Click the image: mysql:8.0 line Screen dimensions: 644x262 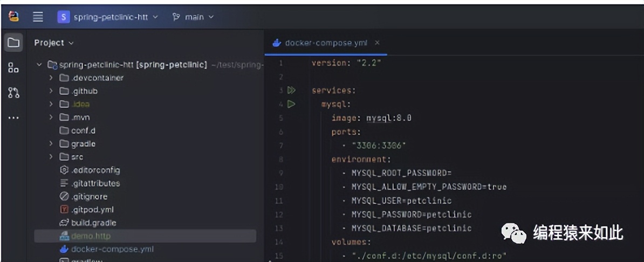[371, 118]
